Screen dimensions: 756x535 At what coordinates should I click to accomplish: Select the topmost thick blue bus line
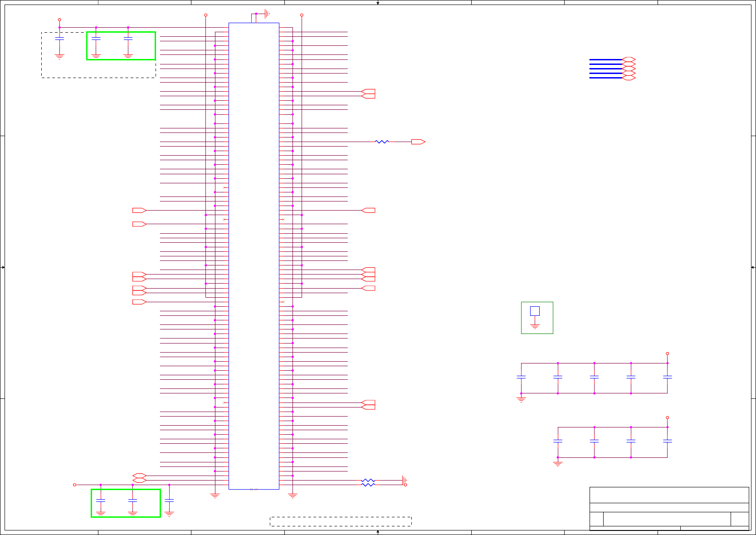pos(605,59)
